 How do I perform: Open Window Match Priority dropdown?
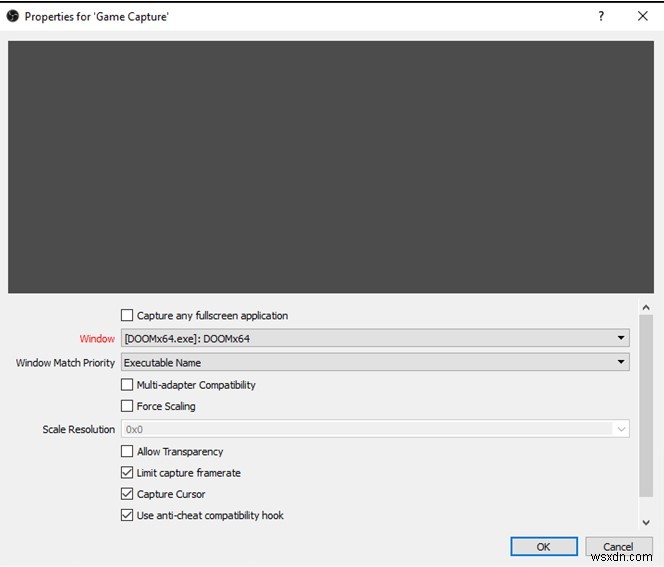click(x=375, y=362)
